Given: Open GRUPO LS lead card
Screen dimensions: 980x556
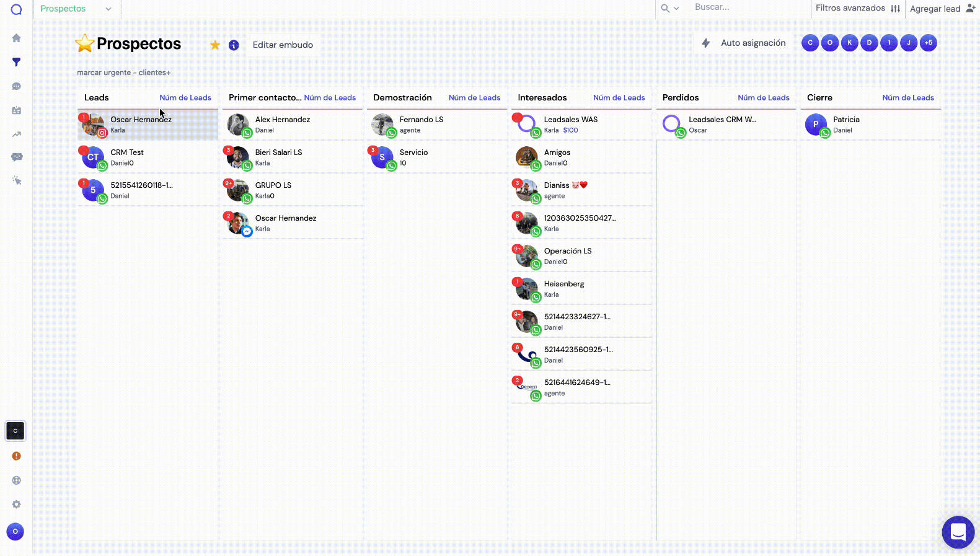Looking at the screenshot, I should (x=293, y=190).
